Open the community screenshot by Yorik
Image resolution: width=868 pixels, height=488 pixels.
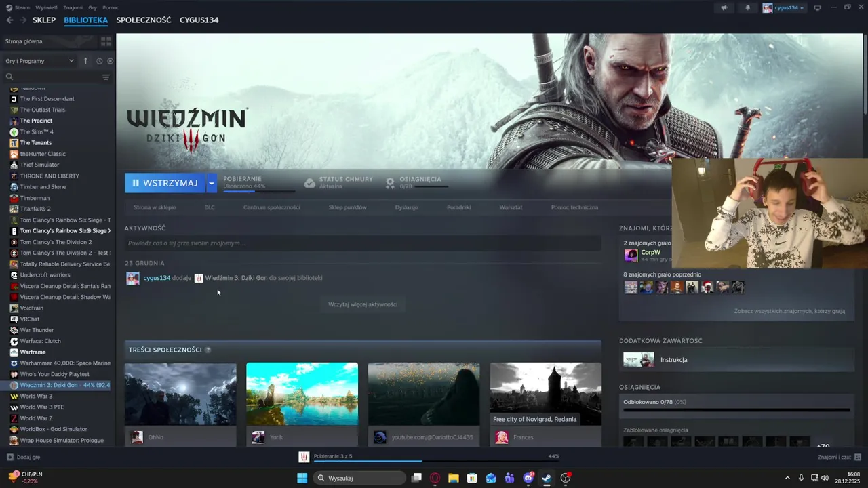click(302, 394)
